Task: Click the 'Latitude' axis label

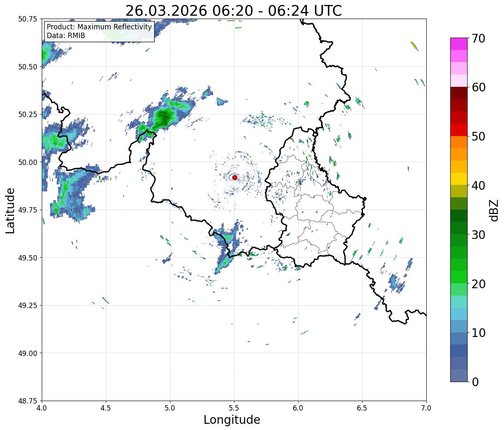Action: [x=10, y=210]
